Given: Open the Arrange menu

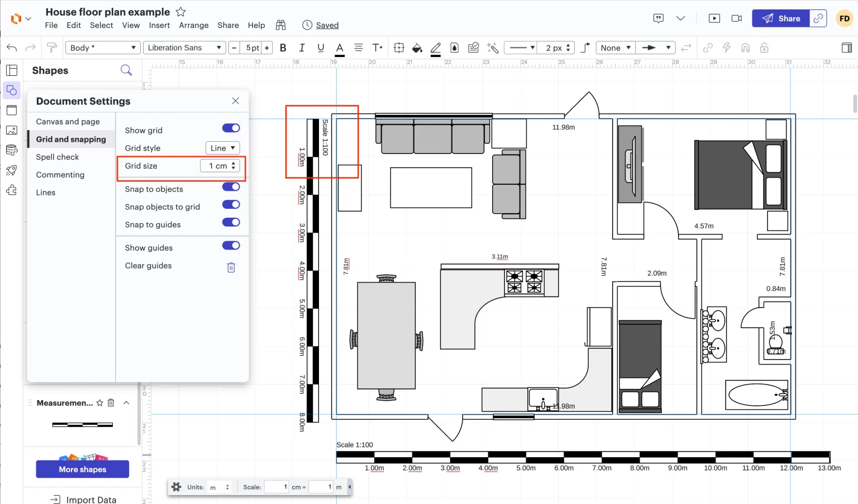Looking at the screenshot, I should [x=194, y=25].
